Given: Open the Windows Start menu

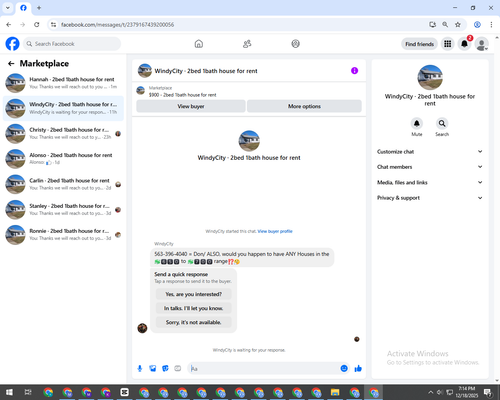Looking at the screenshot, I should (x=9, y=392).
